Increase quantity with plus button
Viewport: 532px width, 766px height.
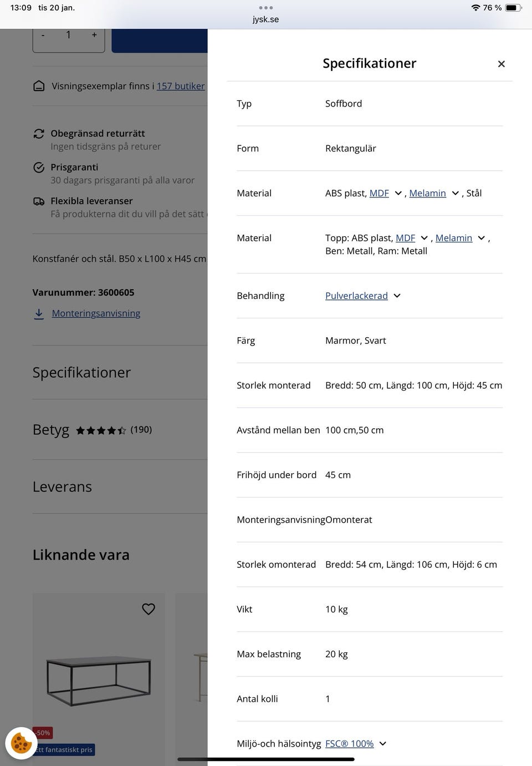94,35
